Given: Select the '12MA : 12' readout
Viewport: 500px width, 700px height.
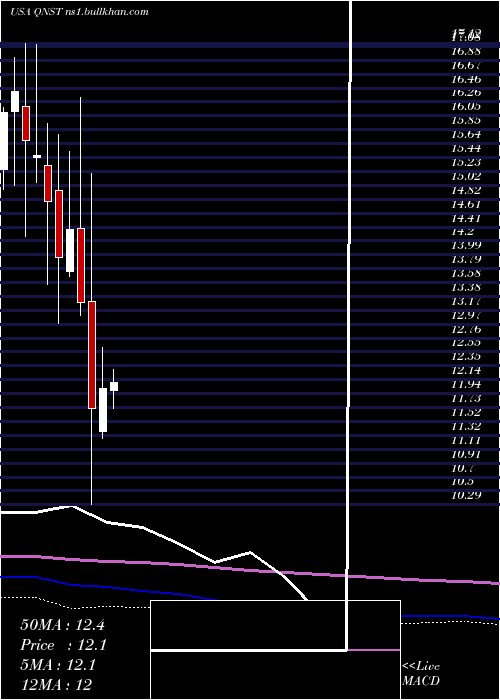Looking at the screenshot, I should coord(56,685).
